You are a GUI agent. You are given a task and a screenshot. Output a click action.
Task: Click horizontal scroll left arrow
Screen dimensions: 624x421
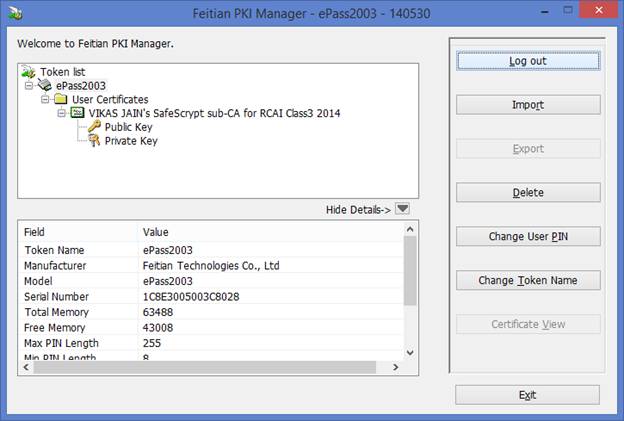coord(26,367)
